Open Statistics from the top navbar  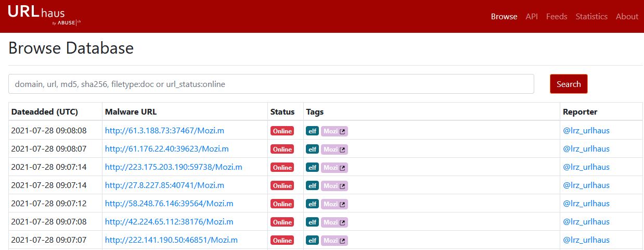pos(591,17)
